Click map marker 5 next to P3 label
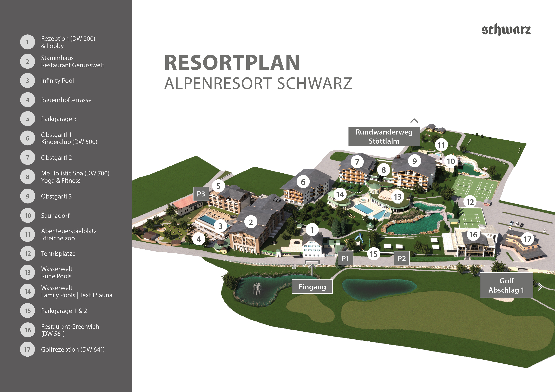 pyautogui.click(x=218, y=186)
